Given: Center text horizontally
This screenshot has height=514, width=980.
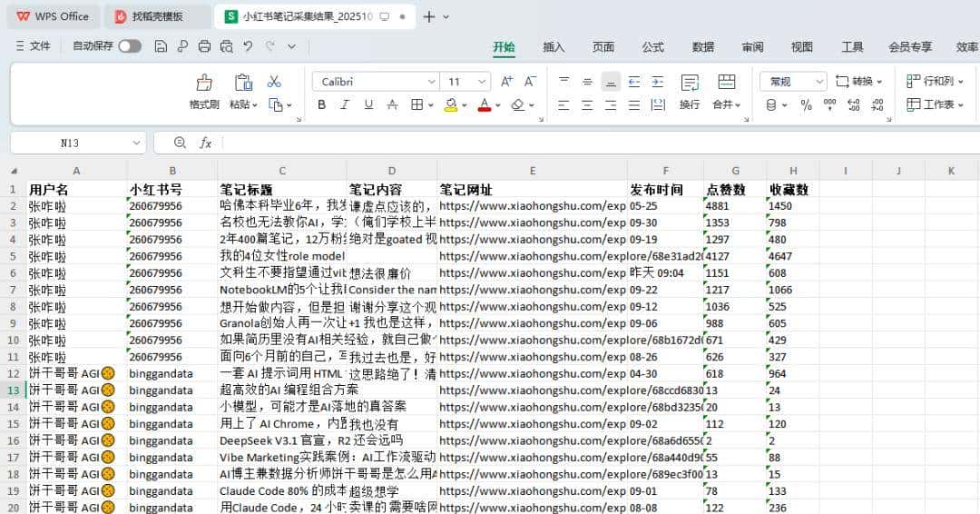Looking at the screenshot, I should pos(587,105).
